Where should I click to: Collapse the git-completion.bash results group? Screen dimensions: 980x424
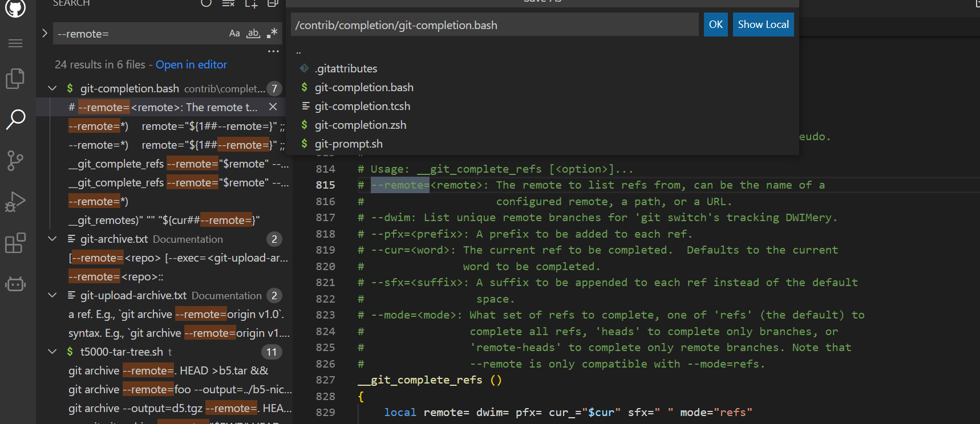click(52, 88)
